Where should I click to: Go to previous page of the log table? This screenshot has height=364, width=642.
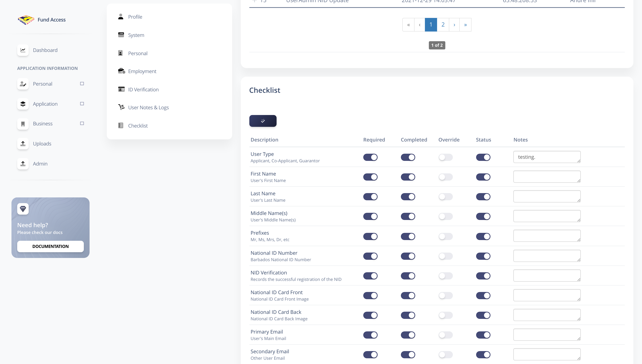420,25
